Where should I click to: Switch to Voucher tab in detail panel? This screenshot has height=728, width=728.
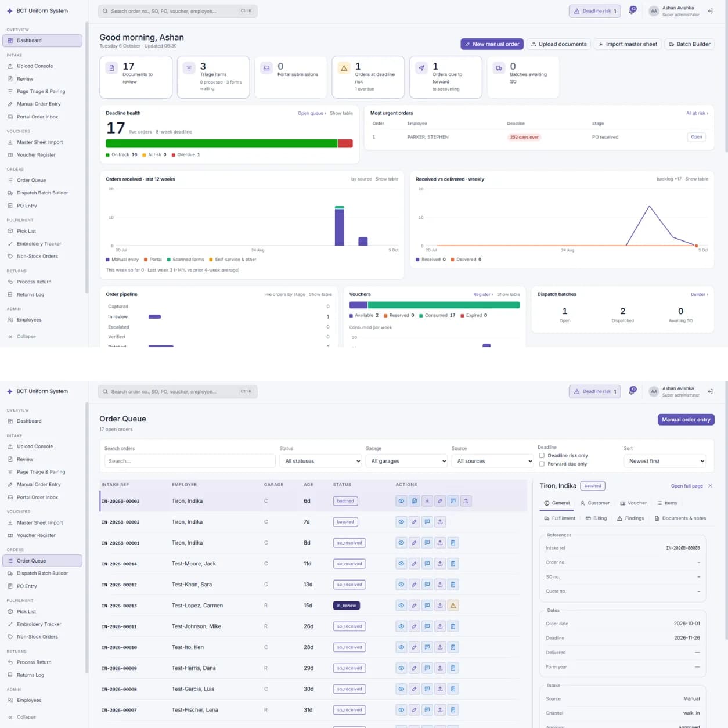633,503
